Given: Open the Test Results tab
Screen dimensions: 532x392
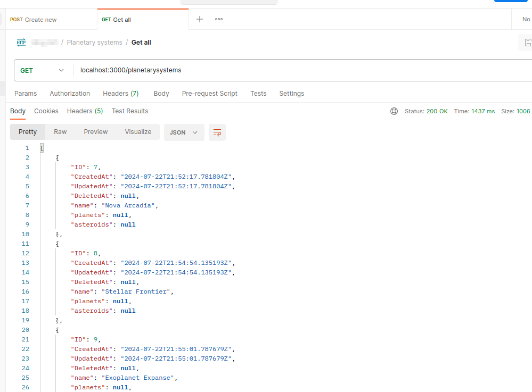Looking at the screenshot, I should 130,111.
